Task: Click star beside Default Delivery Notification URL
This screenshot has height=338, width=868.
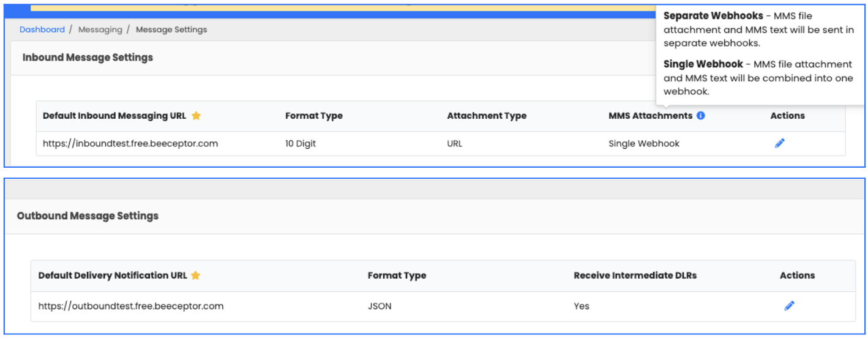Action: 195,276
